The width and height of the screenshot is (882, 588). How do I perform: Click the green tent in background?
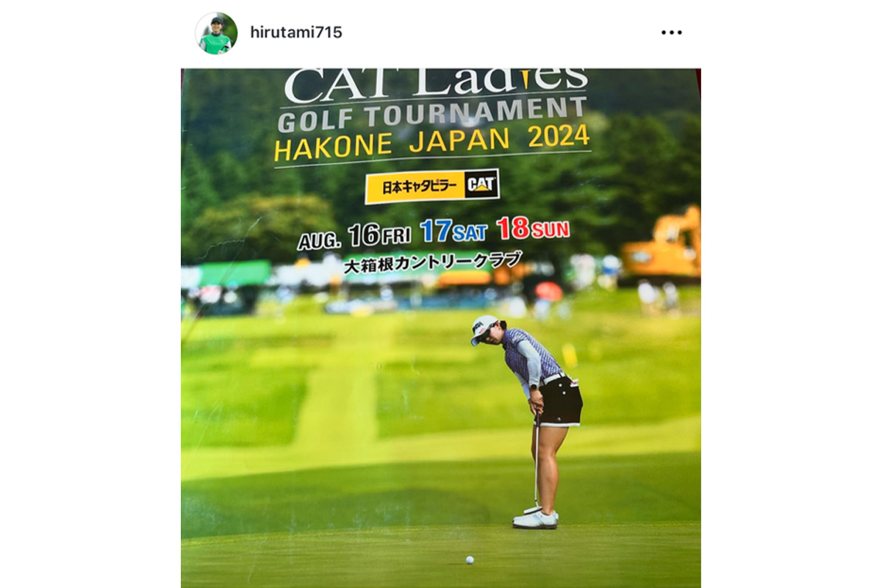pyautogui.click(x=234, y=273)
